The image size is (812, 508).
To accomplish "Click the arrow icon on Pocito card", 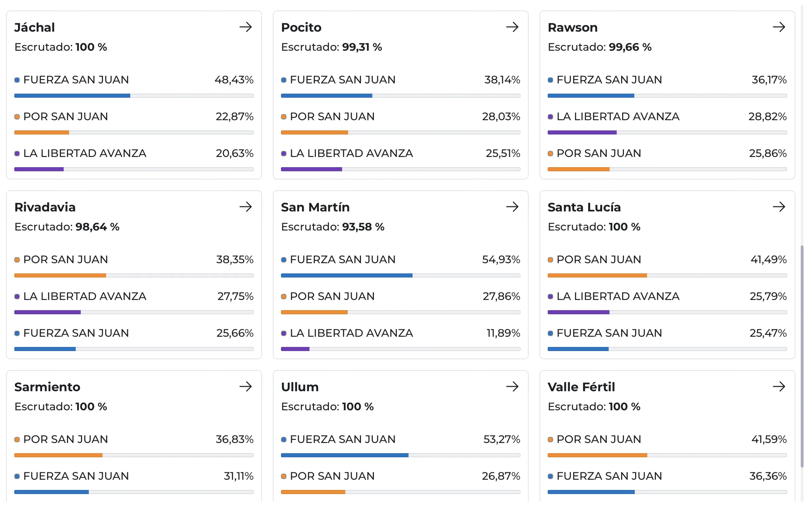I will pyautogui.click(x=512, y=27).
